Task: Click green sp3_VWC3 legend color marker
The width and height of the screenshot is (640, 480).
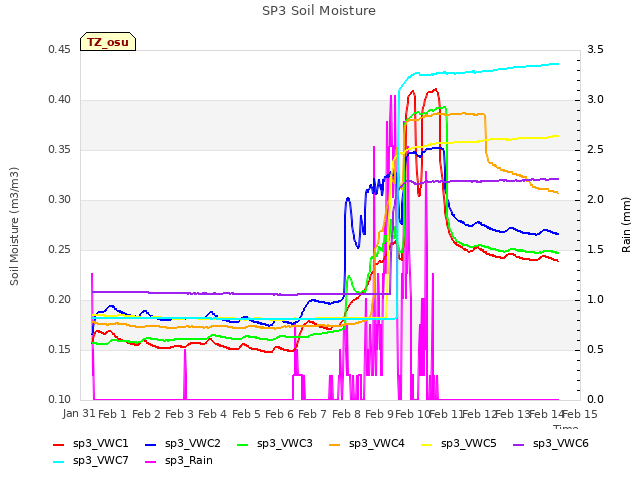Action: point(242,444)
